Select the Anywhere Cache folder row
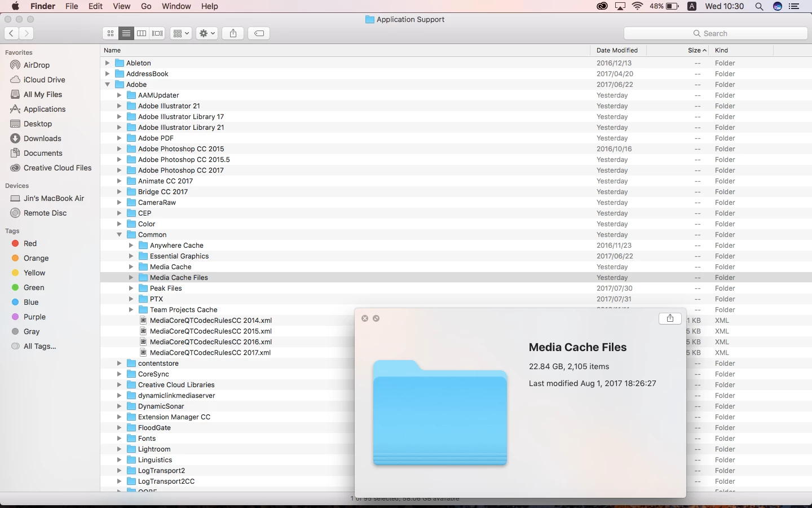This screenshot has height=508, width=812. pos(456,245)
